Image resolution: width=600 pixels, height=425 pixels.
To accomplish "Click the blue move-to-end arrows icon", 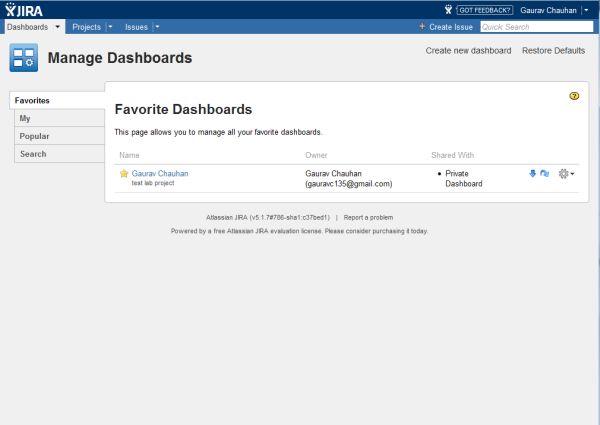I will 545,174.
